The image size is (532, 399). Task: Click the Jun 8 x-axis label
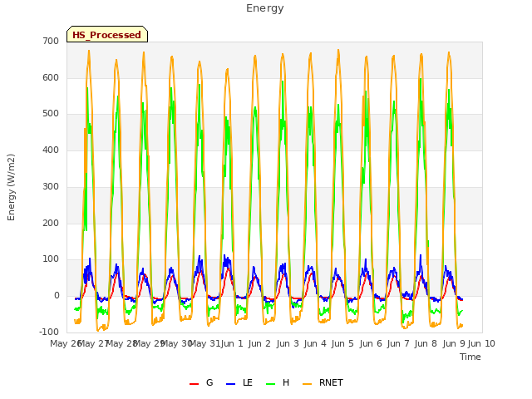426,343
